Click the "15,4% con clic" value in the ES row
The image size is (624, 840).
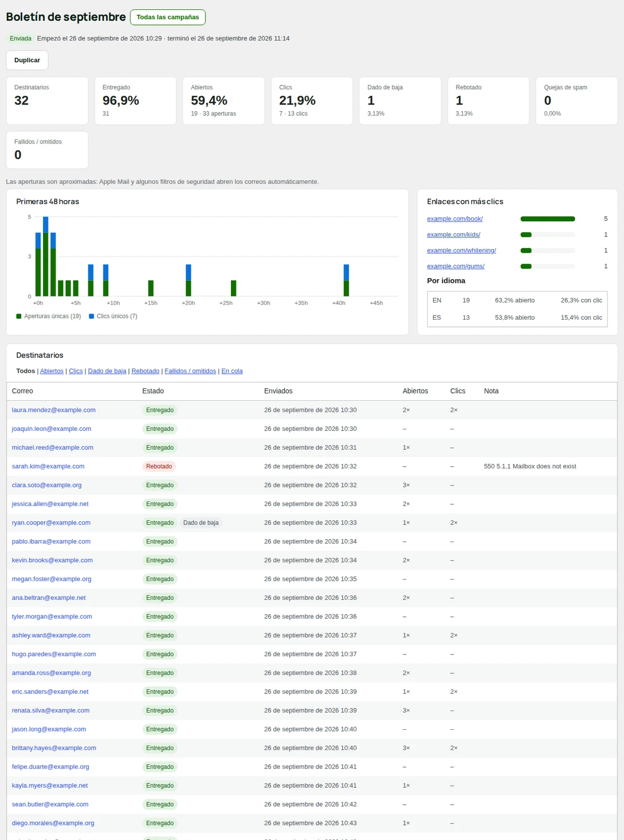click(581, 318)
